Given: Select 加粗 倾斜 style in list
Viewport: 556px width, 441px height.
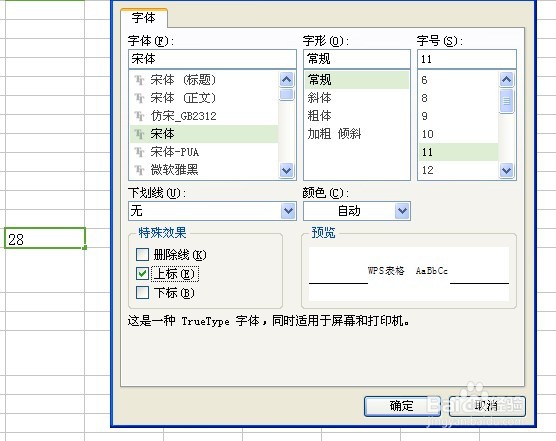Looking at the screenshot, I should 357,134.
